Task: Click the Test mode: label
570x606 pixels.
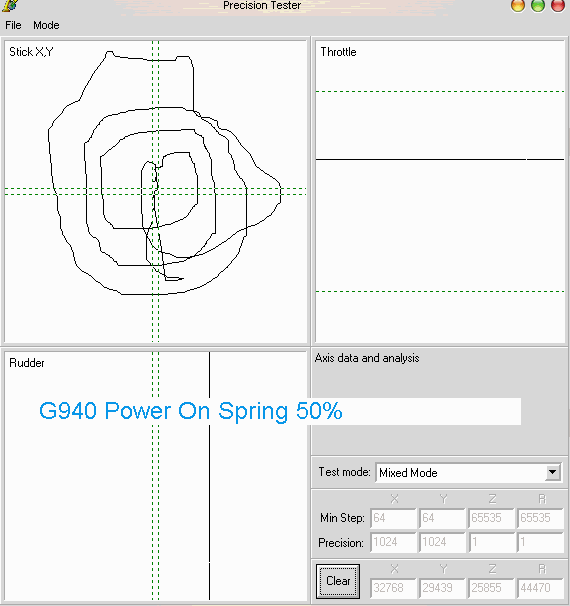Action: (344, 472)
